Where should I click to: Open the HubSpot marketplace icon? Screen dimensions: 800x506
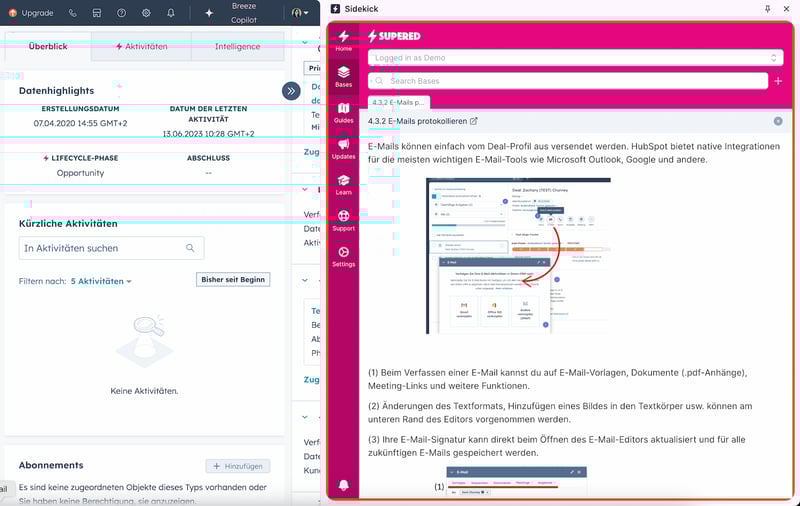[x=96, y=13]
